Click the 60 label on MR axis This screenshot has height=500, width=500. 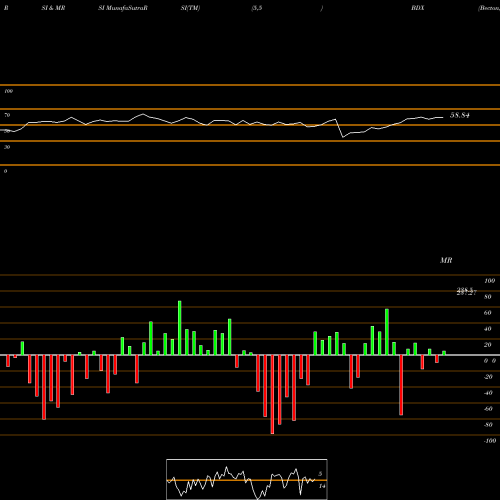point(488,313)
